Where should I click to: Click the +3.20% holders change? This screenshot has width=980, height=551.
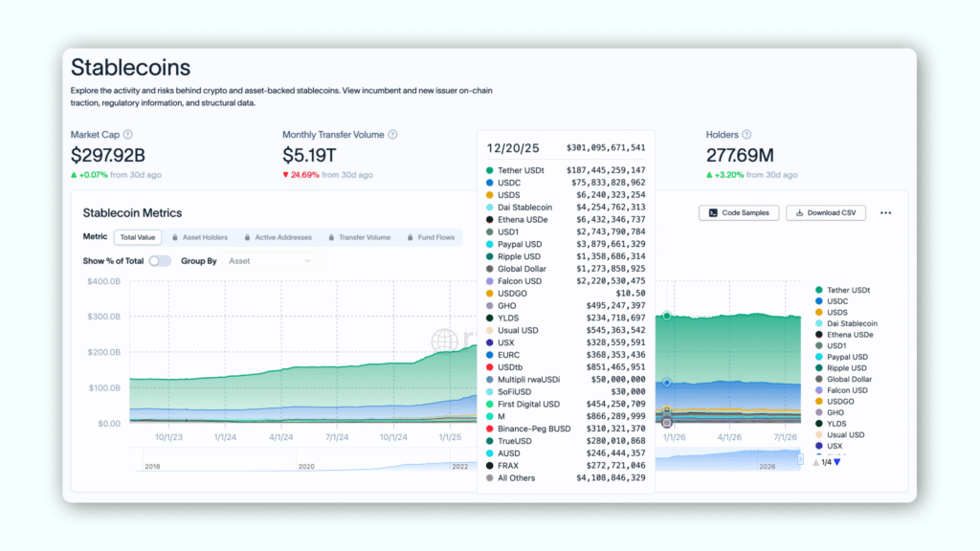pos(729,175)
